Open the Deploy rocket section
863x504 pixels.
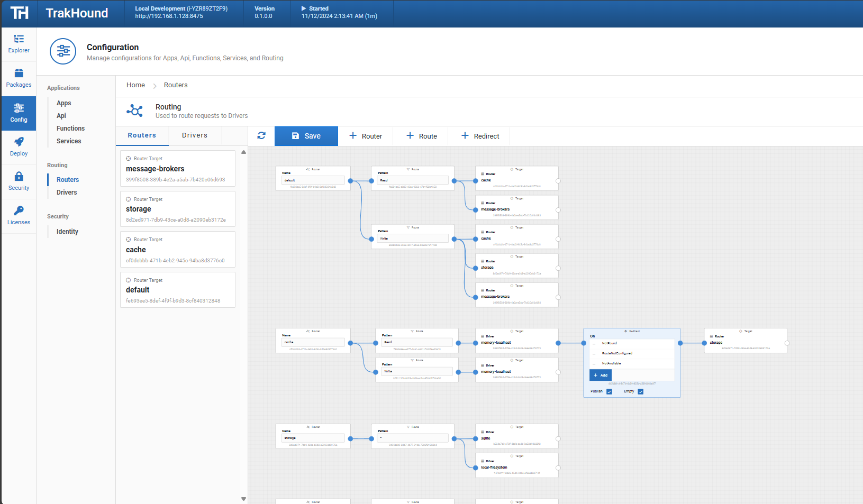click(19, 147)
